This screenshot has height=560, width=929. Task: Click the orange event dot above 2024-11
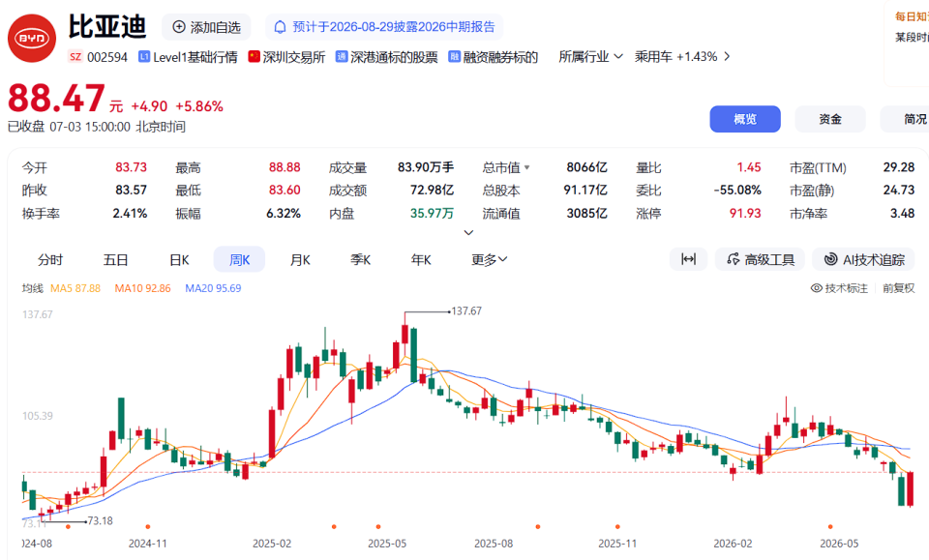(x=147, y=526)
